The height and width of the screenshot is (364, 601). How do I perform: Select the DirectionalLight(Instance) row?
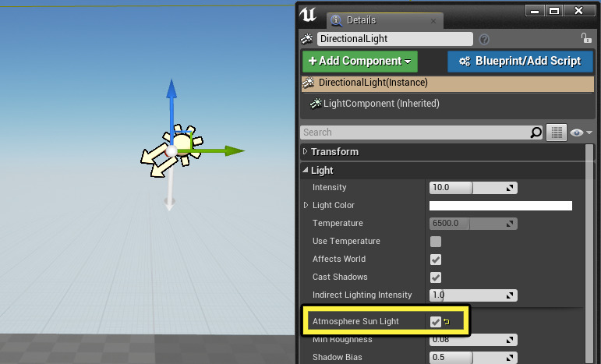[447, 83]
